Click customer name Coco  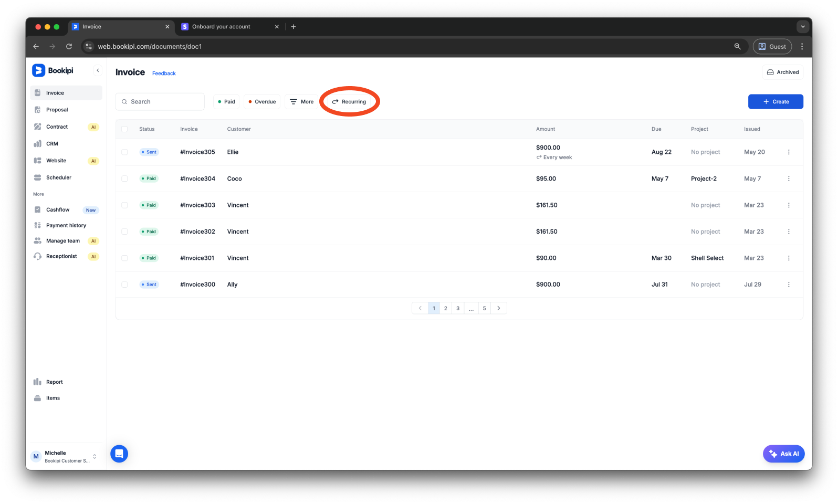click(234, 178)
